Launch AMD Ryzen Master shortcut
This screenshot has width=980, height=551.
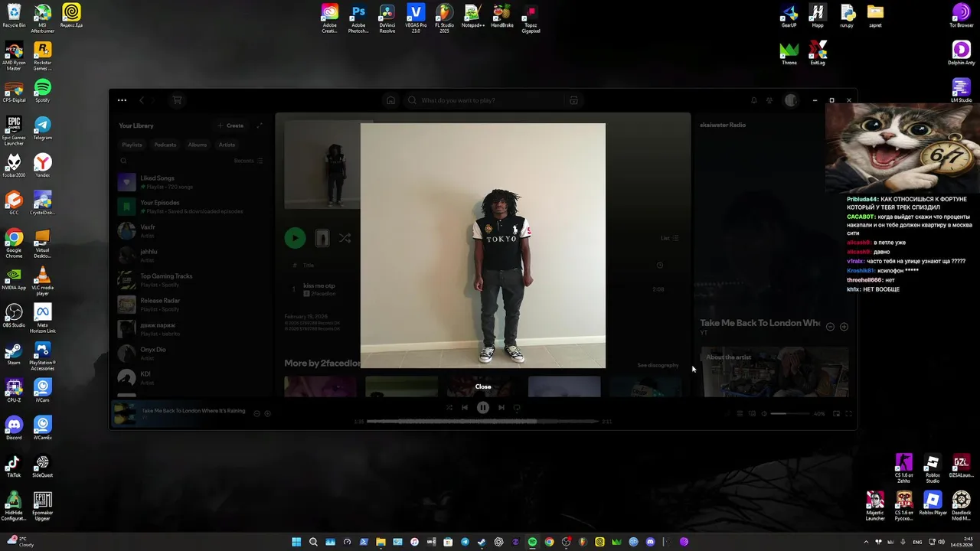(x=14, y=55)
